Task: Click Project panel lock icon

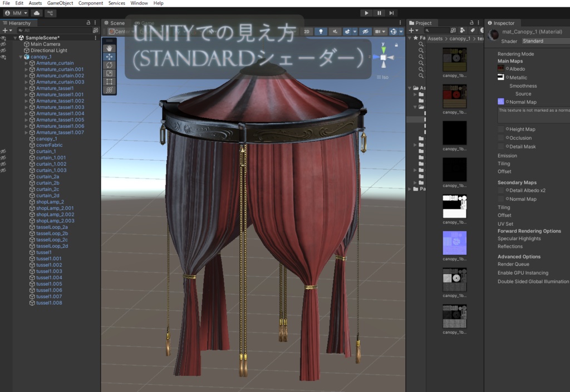Action: [471, 22]
